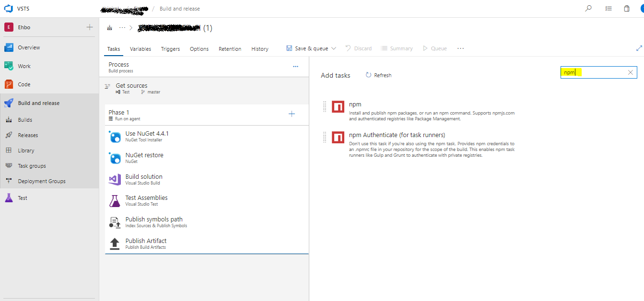Screen dimensions: 644x301
Task: Toggle full screen expand icon
Action: click(x=639, y=48)
